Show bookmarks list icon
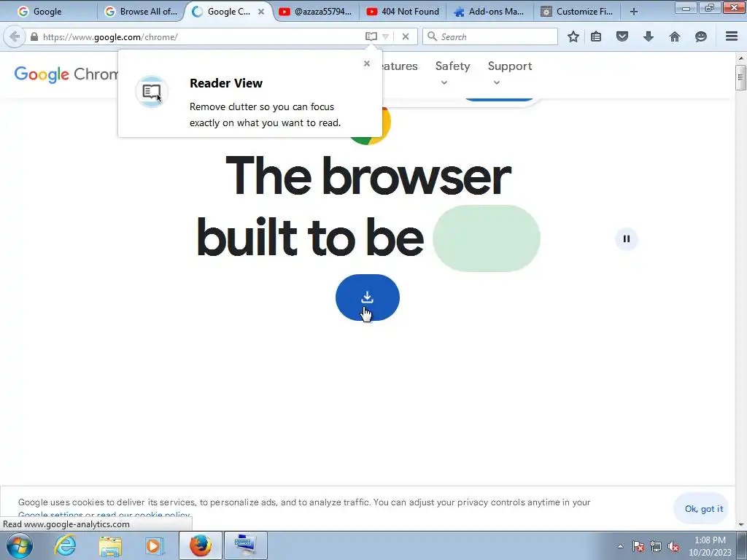Image resolution: width=747 pixels, height=560 pixels. 596,36
